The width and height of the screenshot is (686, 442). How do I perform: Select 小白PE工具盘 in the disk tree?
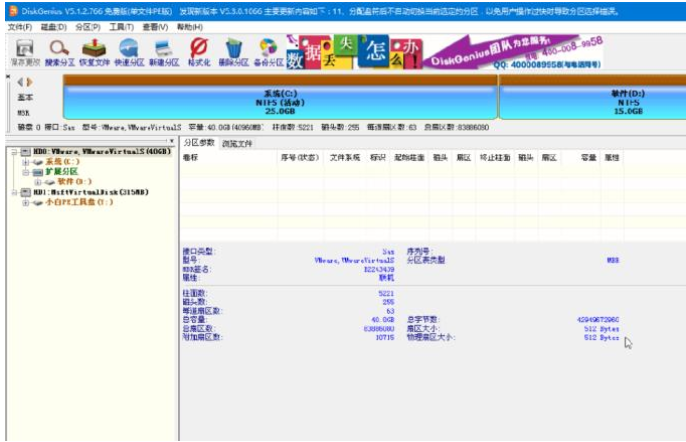pos(79,202)
